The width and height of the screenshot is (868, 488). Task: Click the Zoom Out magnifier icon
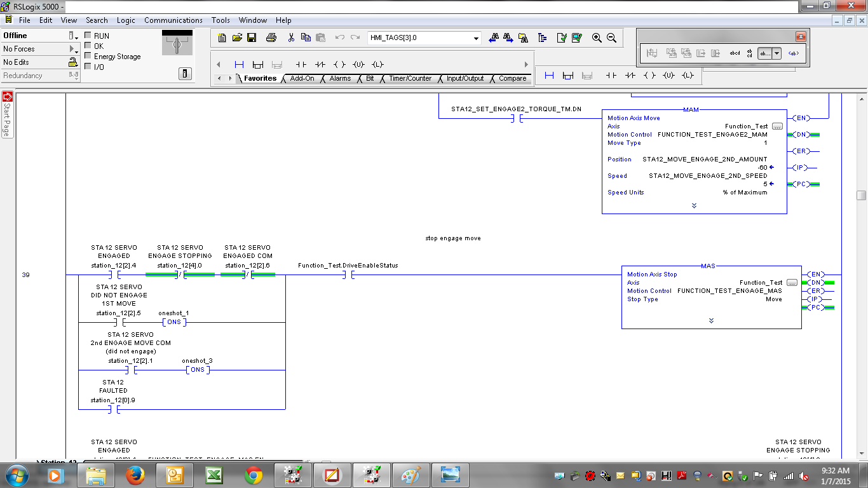tap(611, 37)
